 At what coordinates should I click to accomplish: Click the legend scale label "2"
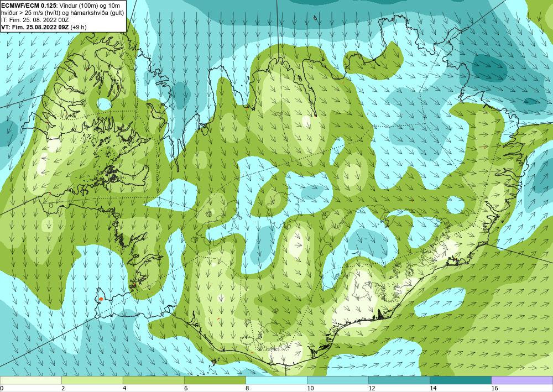63,389
